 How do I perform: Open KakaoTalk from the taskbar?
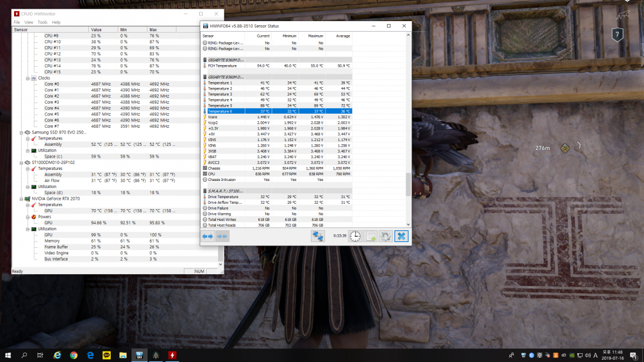tap(107, 355)
